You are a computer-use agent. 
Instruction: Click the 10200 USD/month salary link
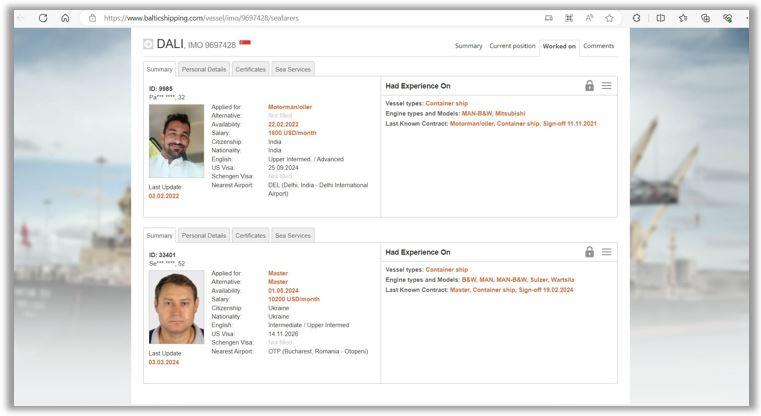[x=293, y=299]
